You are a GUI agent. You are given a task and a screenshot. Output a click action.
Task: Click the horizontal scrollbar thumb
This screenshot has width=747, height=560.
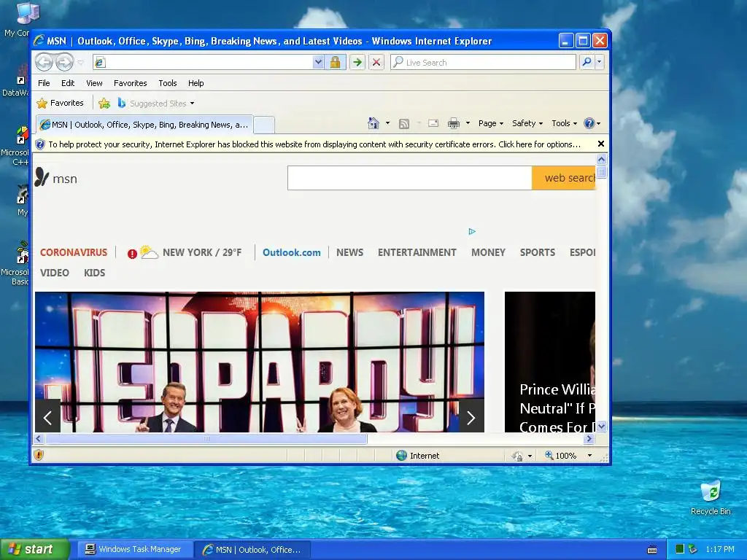206,438
